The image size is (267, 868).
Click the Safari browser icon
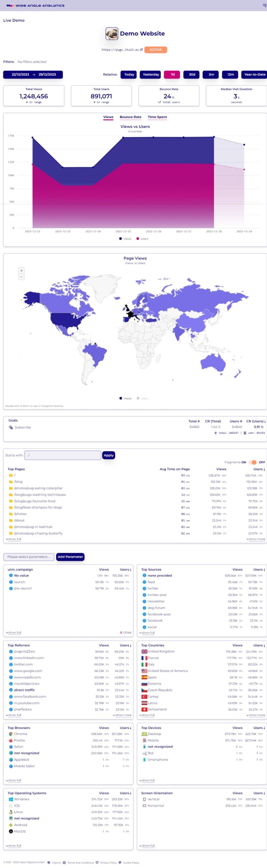coord(11,747)
